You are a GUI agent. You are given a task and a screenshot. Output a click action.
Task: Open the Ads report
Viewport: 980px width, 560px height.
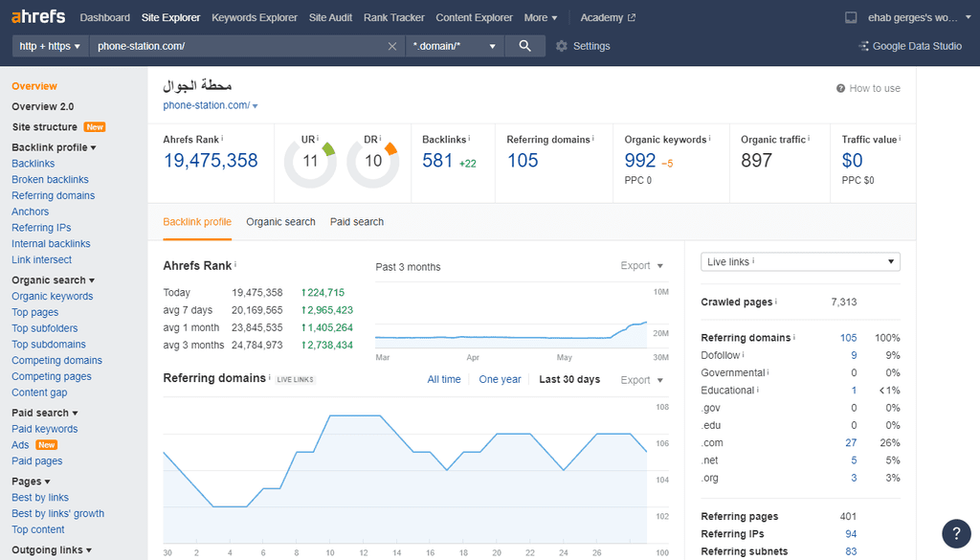[x=20, y=445]
